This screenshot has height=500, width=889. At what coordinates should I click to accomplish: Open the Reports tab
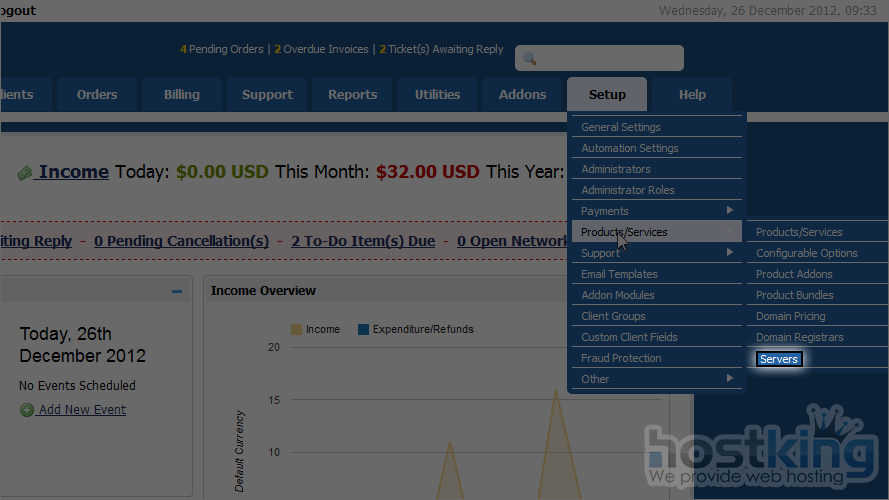(x=352, y=95)
